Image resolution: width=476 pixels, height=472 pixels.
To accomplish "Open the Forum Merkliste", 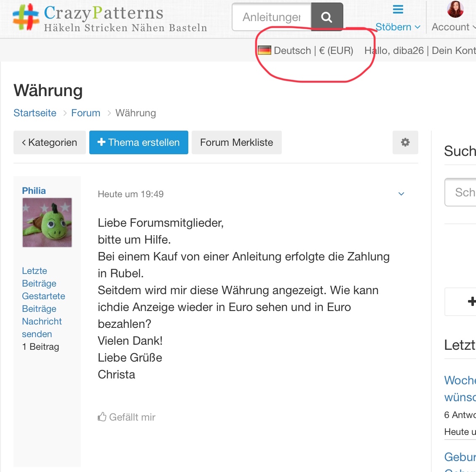I will [x=236, y=142].
